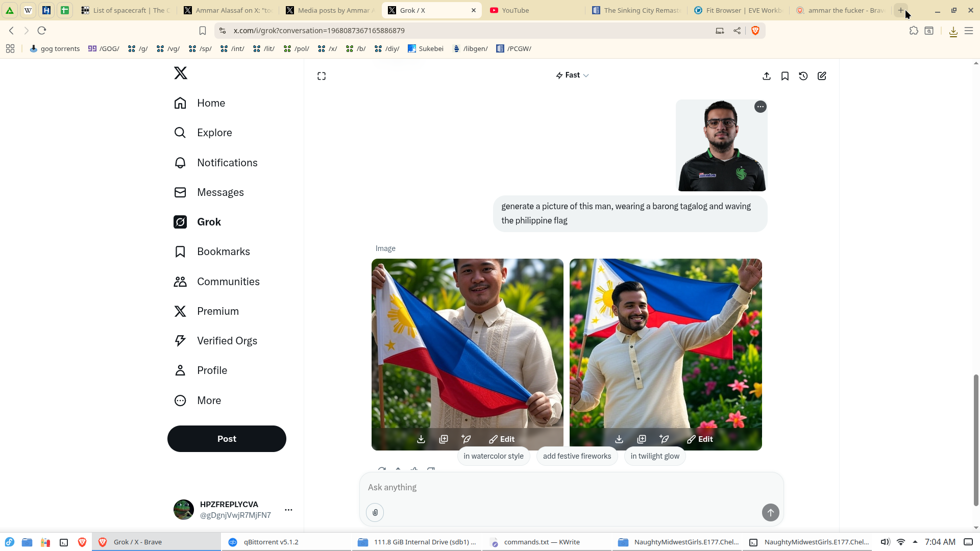
Task: Open the gog torrents bookmark
Action: (x=55, y=48)
